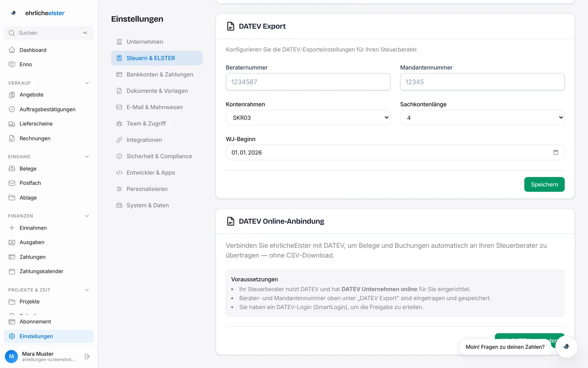Click the Lieferscheine truck icon
The image size is (588, 368).
12,124
